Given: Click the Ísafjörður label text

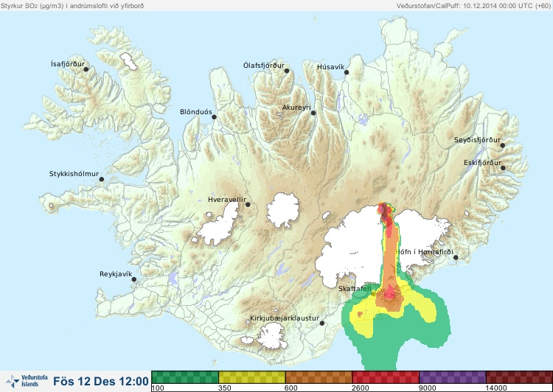Looking at the screenshot, I should click(x=68, y=64).
